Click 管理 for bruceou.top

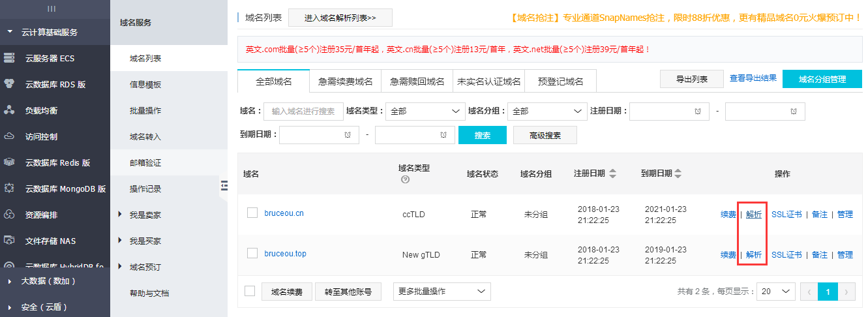(x=845, y=254)
